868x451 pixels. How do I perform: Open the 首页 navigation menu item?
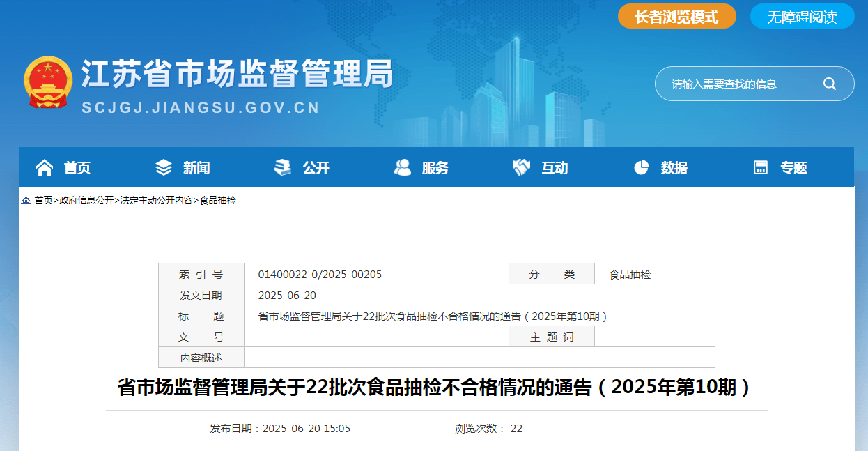coord(77,167)
